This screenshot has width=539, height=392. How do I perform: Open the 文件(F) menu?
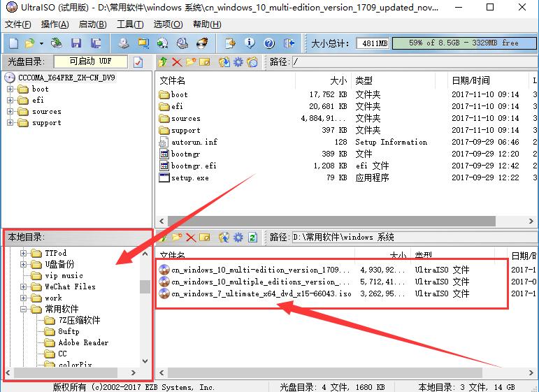[17, 24]
